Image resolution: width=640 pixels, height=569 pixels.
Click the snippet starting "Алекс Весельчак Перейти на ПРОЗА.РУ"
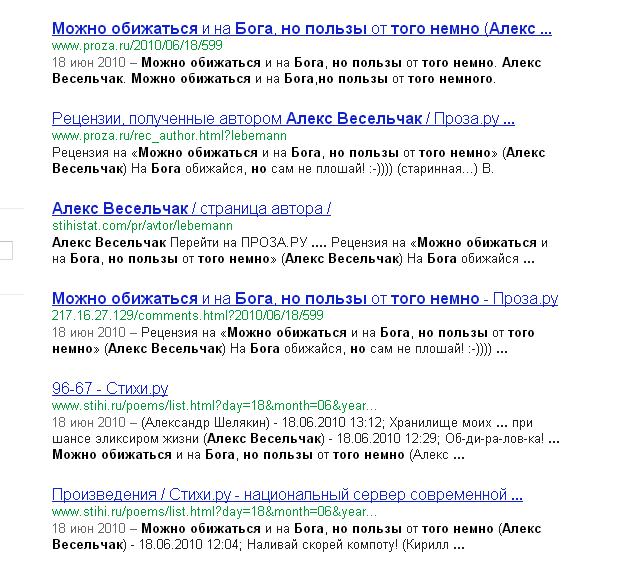[x=290, y=250]
